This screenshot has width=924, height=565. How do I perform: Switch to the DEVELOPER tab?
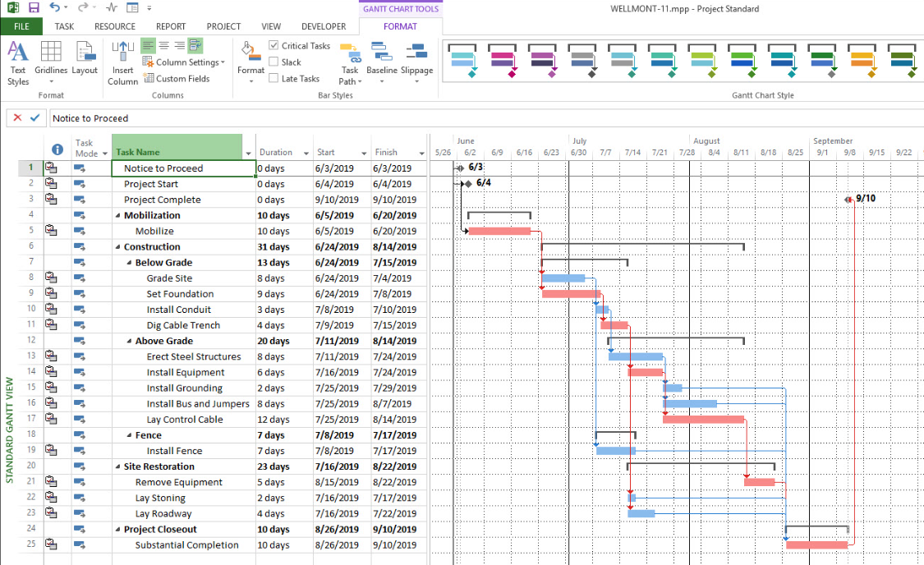tap(324, 26)
